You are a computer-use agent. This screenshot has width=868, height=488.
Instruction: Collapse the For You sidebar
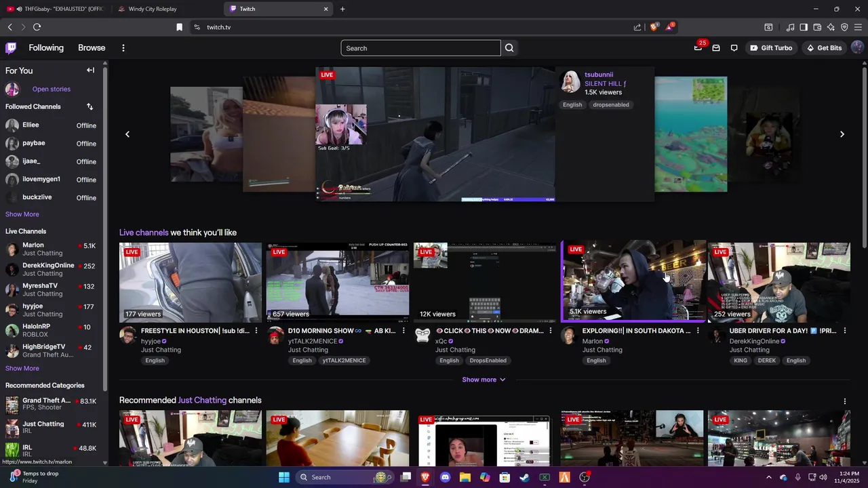pos(90,70)
